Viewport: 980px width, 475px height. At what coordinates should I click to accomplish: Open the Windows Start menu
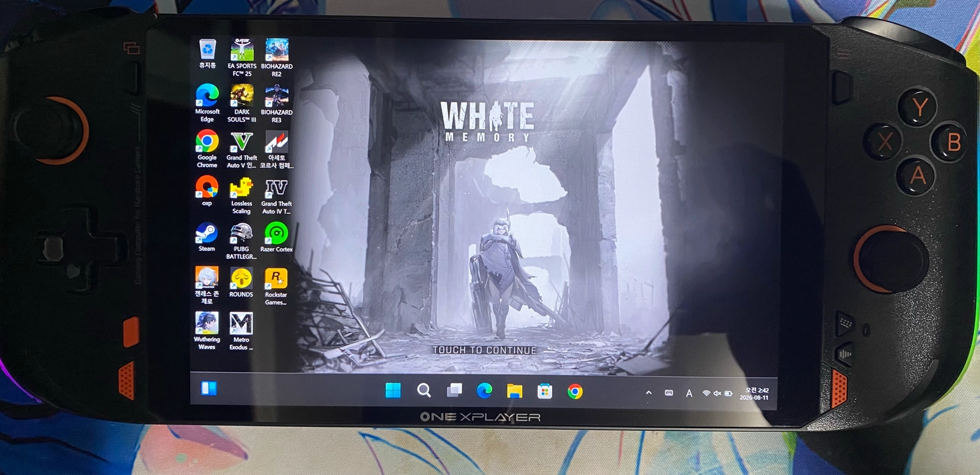click(x=393, y=391)
